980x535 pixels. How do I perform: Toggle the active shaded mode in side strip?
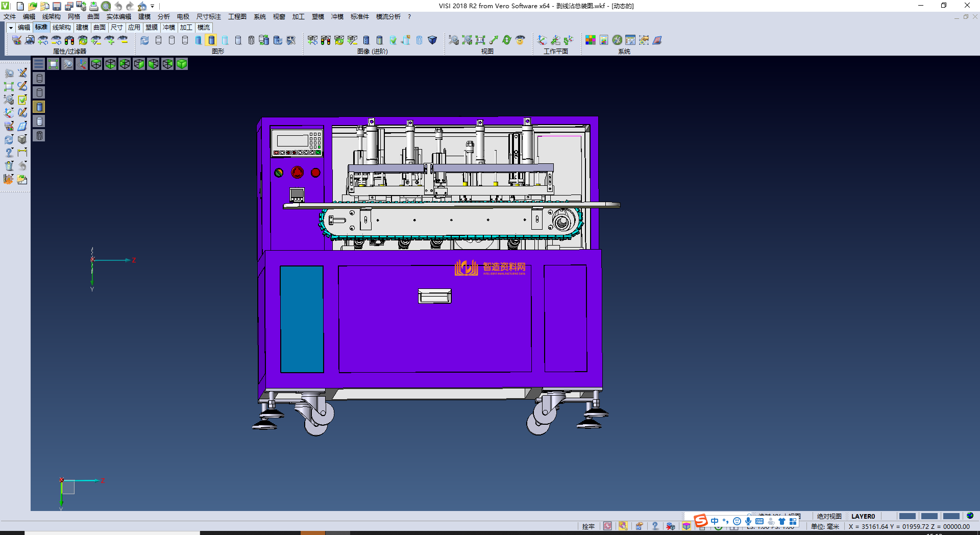[x=39, y=107]
